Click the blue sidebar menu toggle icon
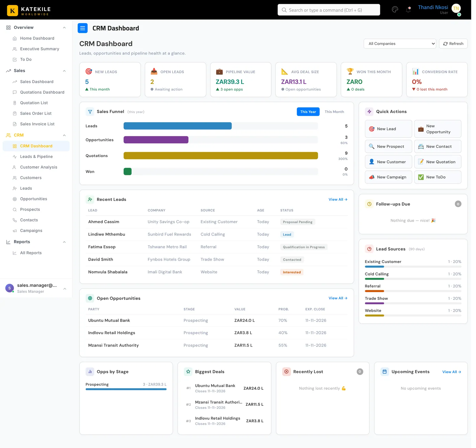476x448 pixels. coord(83,28)
